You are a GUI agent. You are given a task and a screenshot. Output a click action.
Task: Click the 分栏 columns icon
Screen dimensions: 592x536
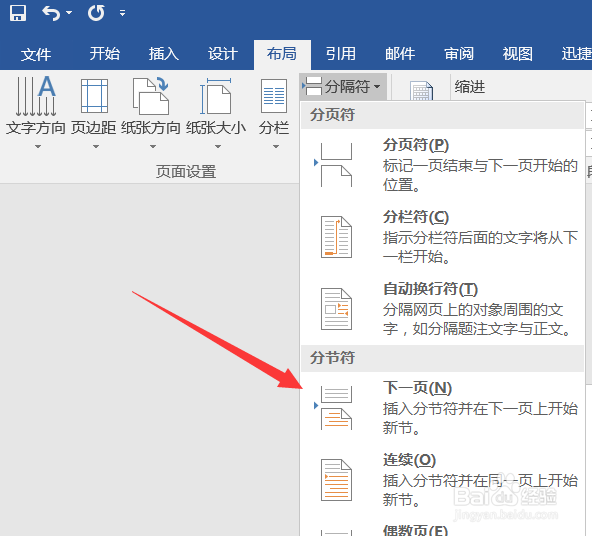tap(274, 96)
